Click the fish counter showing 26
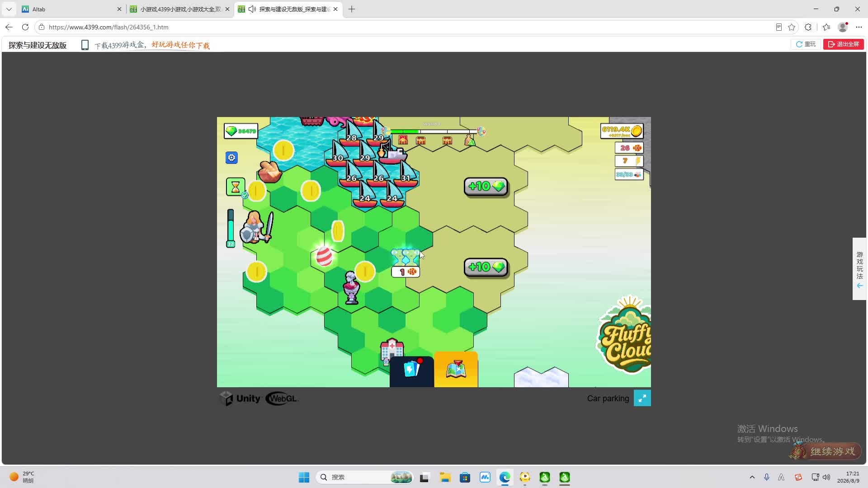 (x=629, y=148)
